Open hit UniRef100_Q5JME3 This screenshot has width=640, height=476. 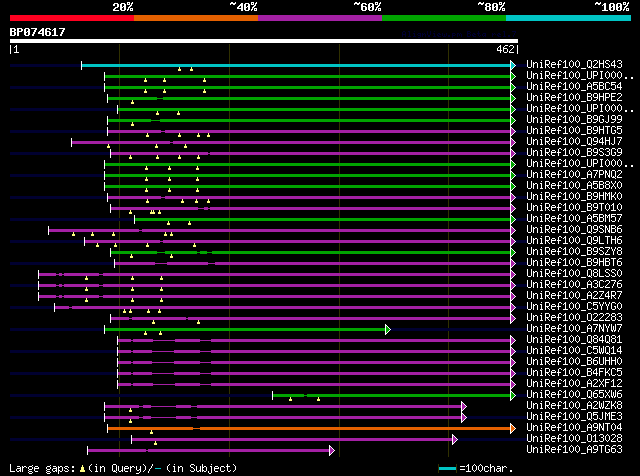[x=574, y=417]
